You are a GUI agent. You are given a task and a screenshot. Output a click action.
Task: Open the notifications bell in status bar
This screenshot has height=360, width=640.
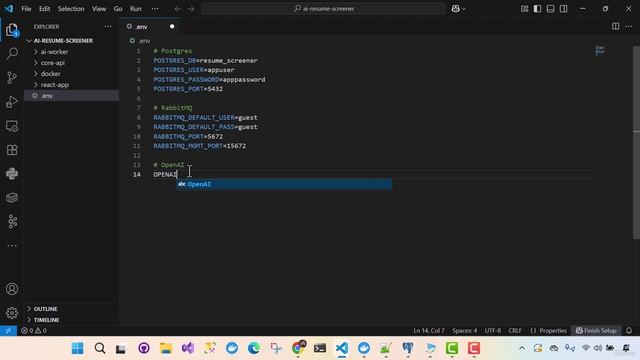click(629, 331)
